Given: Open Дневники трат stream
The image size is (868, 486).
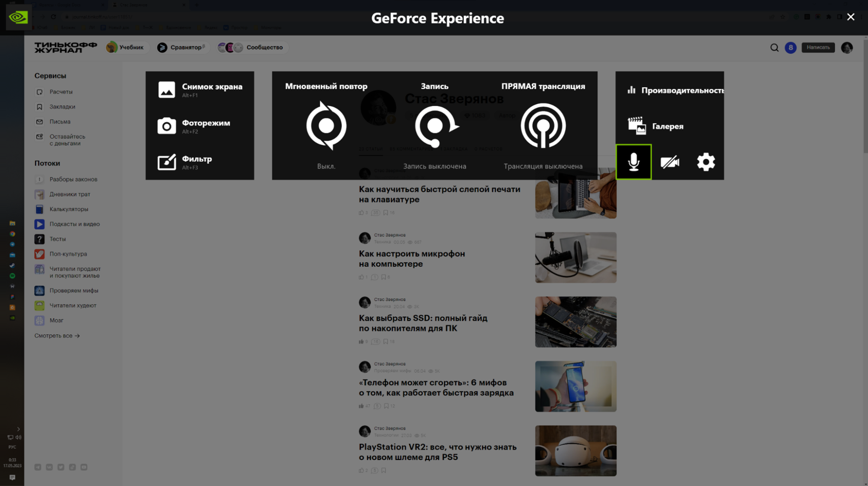Looking at the screenshot, I should click(x=62, y=194).
